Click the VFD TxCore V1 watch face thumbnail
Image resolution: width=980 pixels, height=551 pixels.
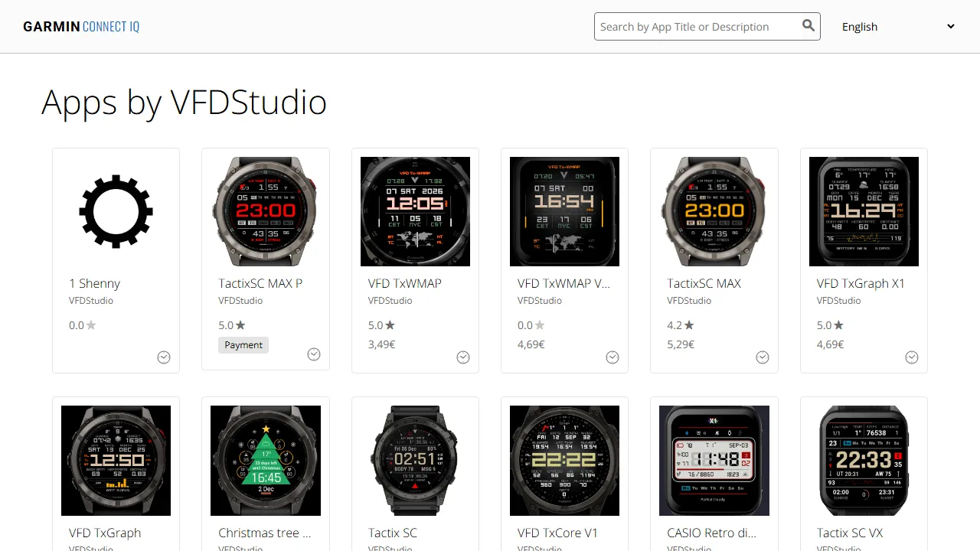pyautogui.click(x=564, y=460)
